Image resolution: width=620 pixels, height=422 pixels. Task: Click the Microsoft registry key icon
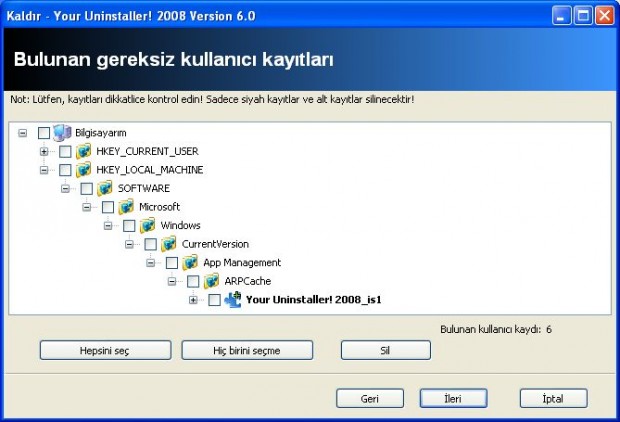126,207
